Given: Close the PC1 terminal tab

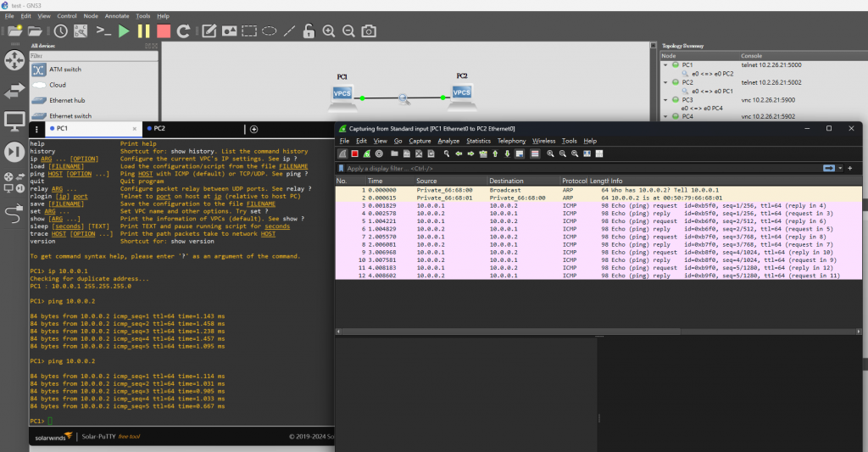Looking at the screenshot, I should click(134, 129).
